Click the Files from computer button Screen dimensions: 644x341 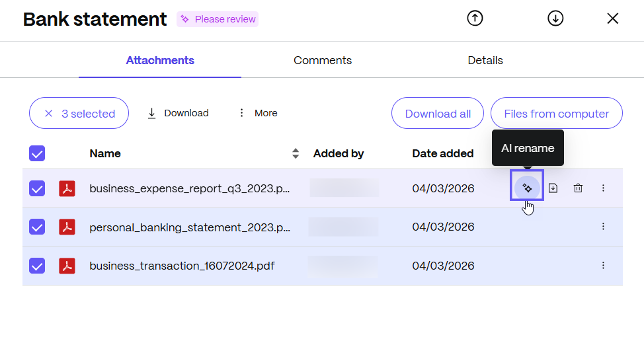click(556, 114)
